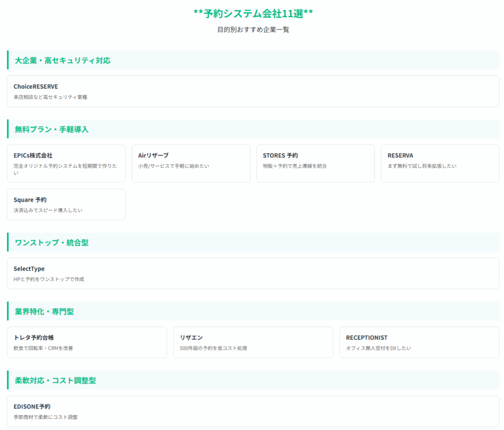The image size is (504, 430).
Task: Click the 大企業・高セキュリティ対応 section header
Action: [x=63, y=61]
